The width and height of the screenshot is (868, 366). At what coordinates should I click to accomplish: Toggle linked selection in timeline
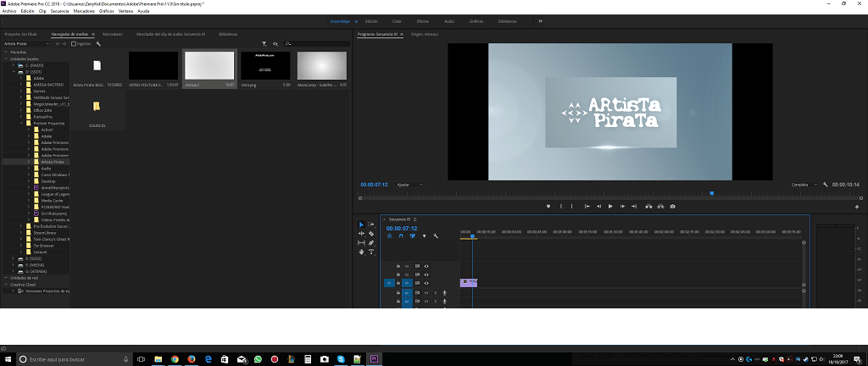click(413, 236)
